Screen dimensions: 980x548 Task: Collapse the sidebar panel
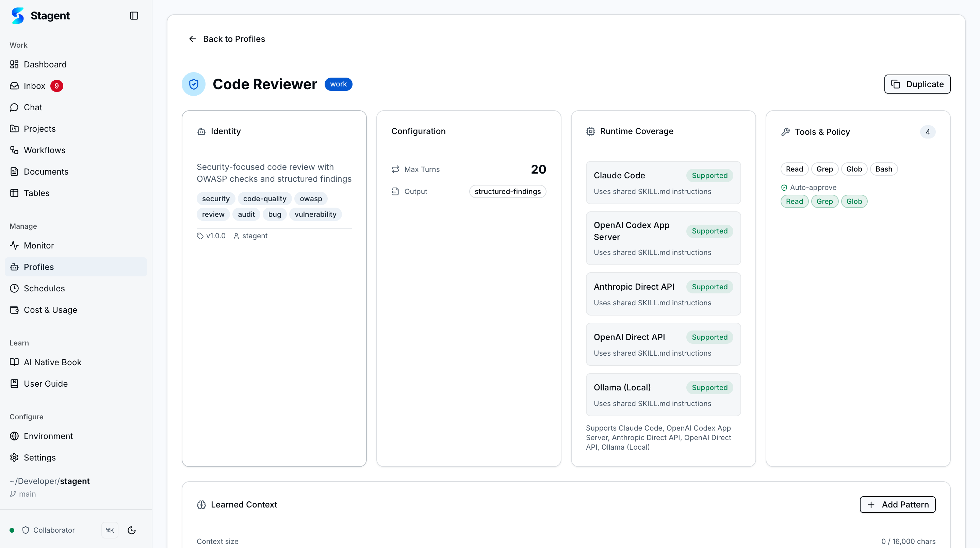point(134,16)
